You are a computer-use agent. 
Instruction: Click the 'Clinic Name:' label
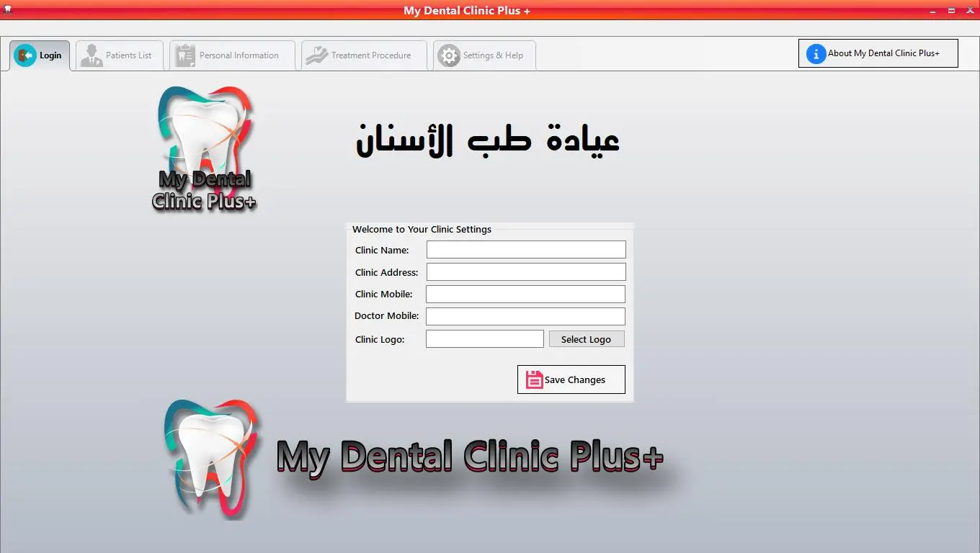point(382,251)
